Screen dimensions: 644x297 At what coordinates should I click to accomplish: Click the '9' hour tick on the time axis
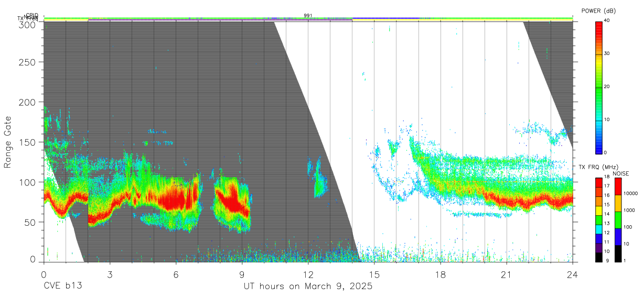pos(242,274)
